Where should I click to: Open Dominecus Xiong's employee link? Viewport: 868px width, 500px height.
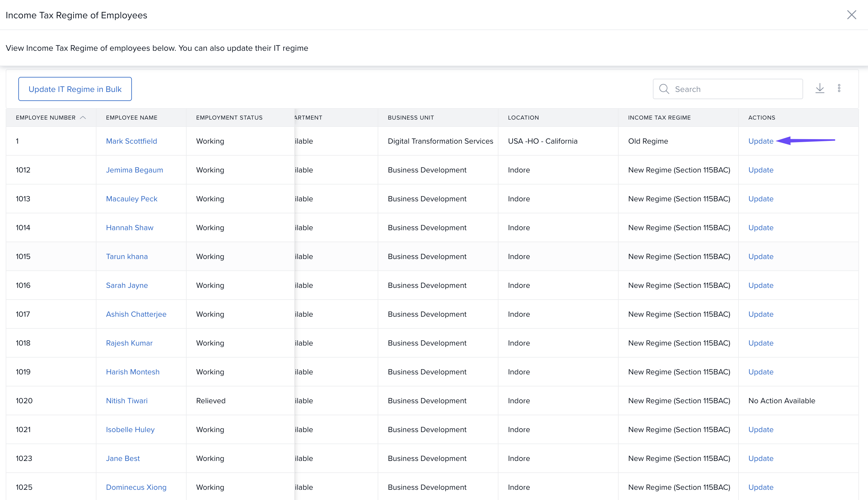[136, 487]
